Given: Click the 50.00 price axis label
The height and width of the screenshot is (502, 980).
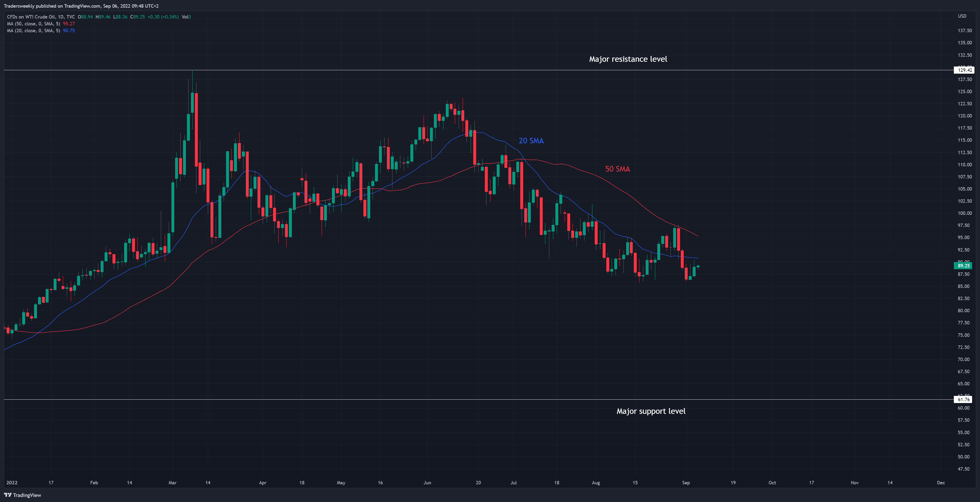Looking at the screenshot, I should (x=964, y=457).
